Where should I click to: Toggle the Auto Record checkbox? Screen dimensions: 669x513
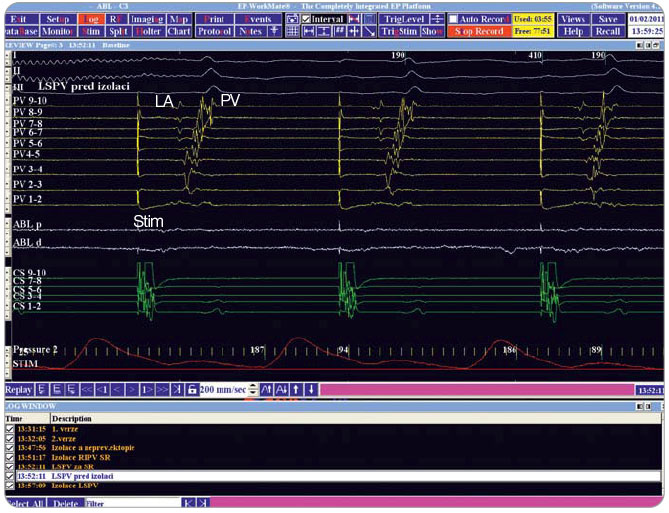pos(453,19)
